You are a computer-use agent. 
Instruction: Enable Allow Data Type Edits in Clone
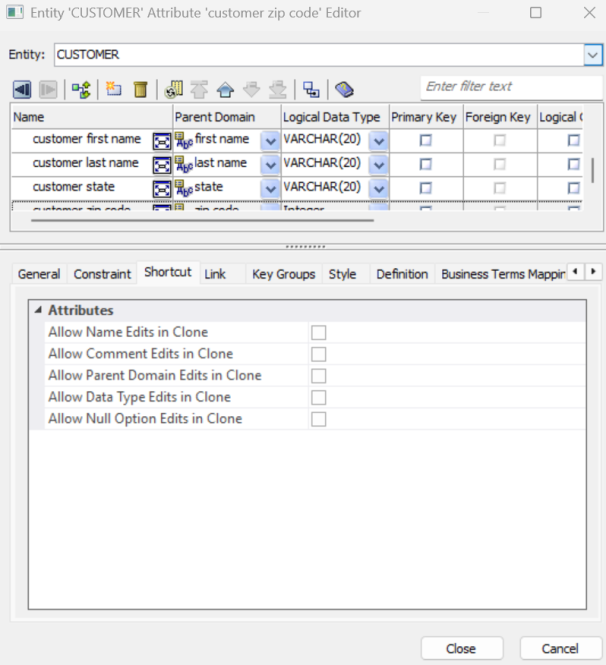(x=318, y=397)
